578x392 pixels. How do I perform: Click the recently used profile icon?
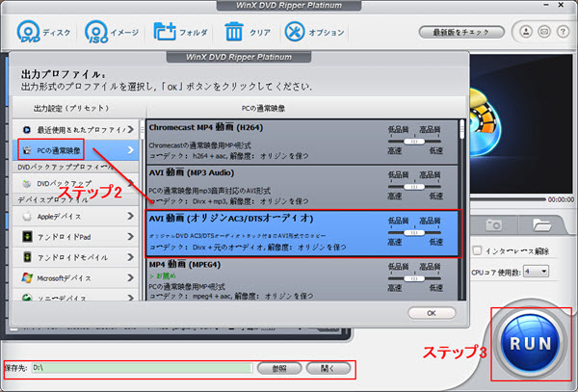(27, 130)
